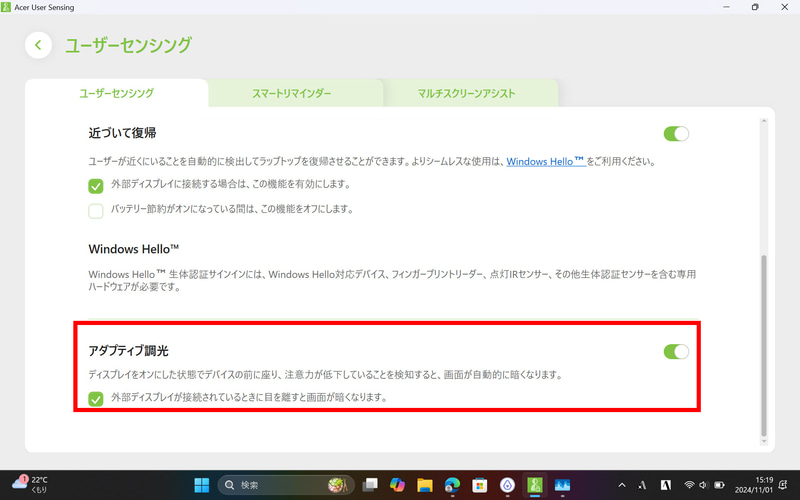Open Microsoft Store from the taskbar
Viewport: 800px width, 500px height.
click(x=480, y=485)
